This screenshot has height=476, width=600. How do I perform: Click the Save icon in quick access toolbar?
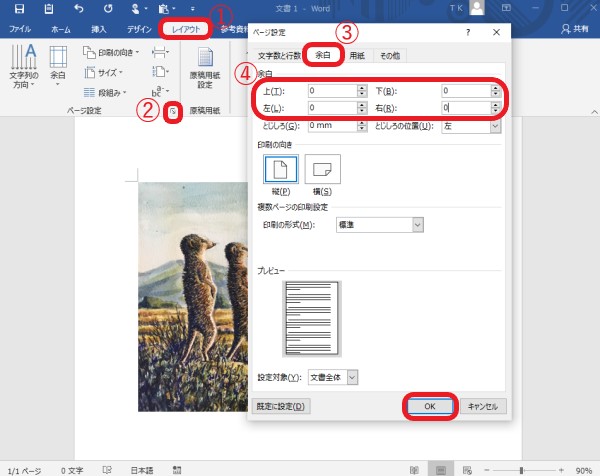click(19, 9)
